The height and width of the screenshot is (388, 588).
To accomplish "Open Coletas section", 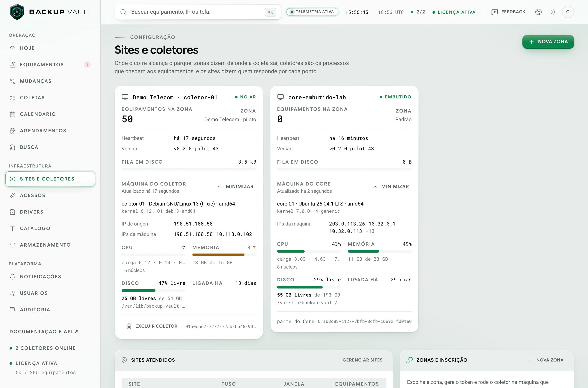I will (50, 98).
